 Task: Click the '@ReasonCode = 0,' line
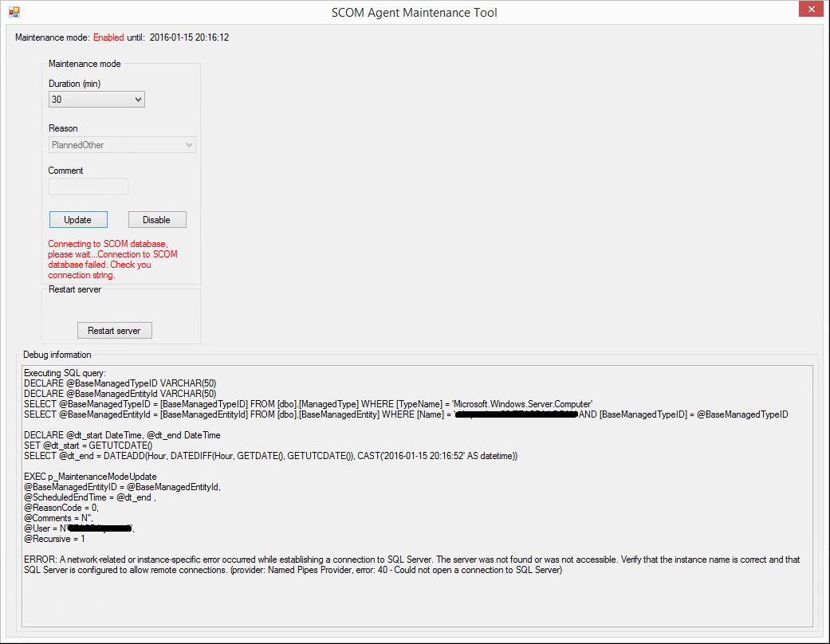(x=61, y=508)
